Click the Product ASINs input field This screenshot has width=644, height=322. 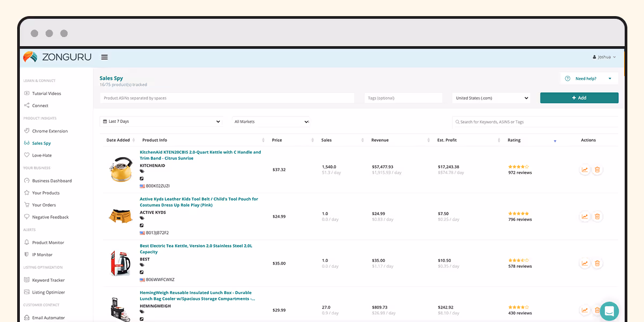pos(227,98)
